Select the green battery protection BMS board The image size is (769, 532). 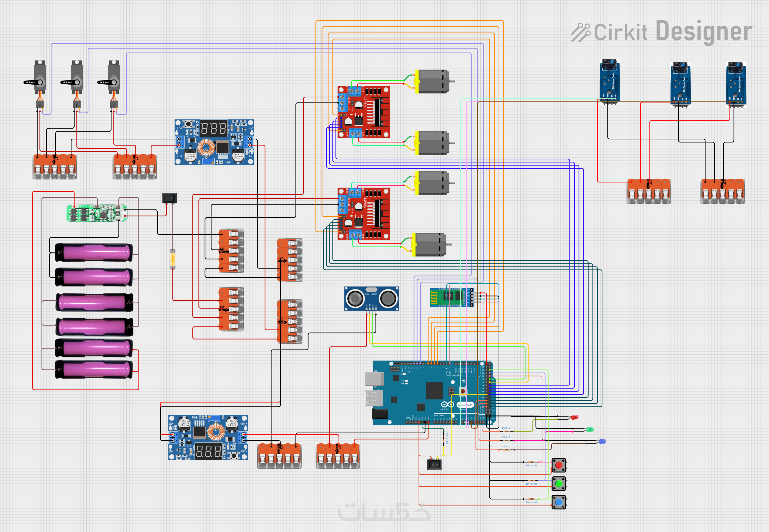[97, 213]
